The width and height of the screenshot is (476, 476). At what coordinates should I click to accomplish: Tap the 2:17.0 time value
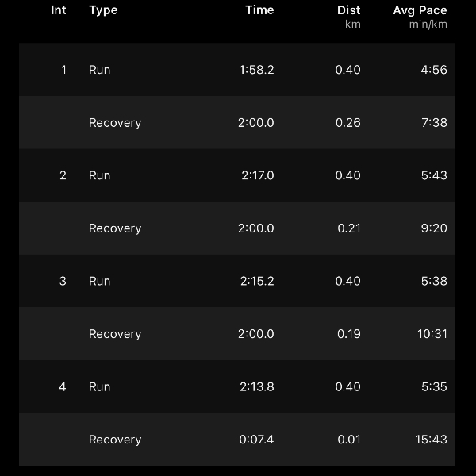pos(258,175)
